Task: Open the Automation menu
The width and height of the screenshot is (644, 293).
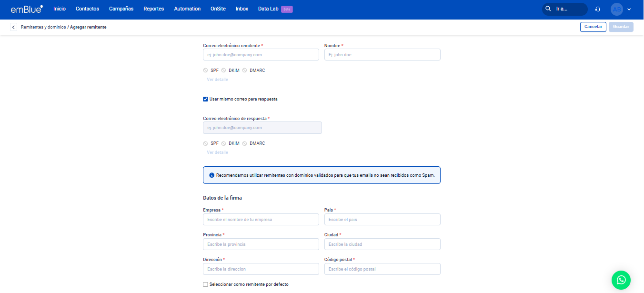Action: click(x=187, y=9)
